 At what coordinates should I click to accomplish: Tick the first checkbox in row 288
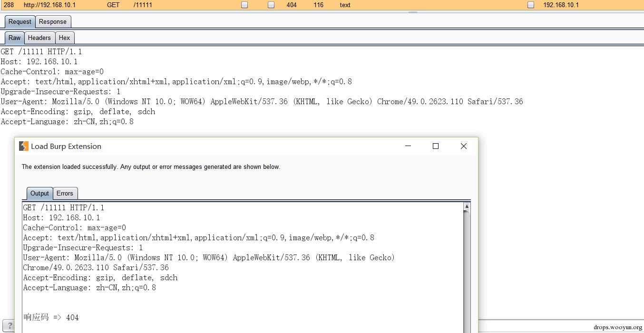(x=244, y=5)
